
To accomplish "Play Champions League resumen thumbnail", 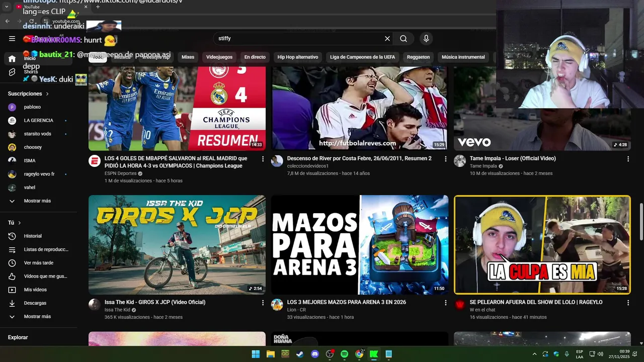I will 177,109.
